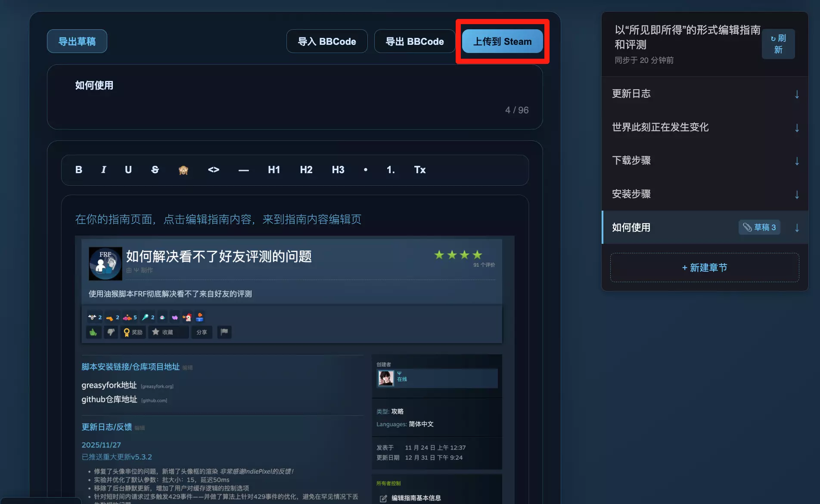Screen dimensions: 820x504
Task: Click the thumbs down icon in guide preview
Action: tap(111, 332)
